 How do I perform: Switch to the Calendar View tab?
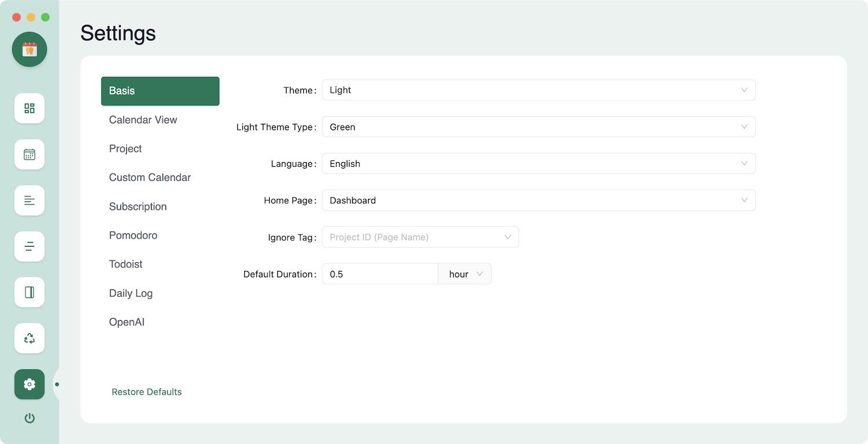coord(143,120)
